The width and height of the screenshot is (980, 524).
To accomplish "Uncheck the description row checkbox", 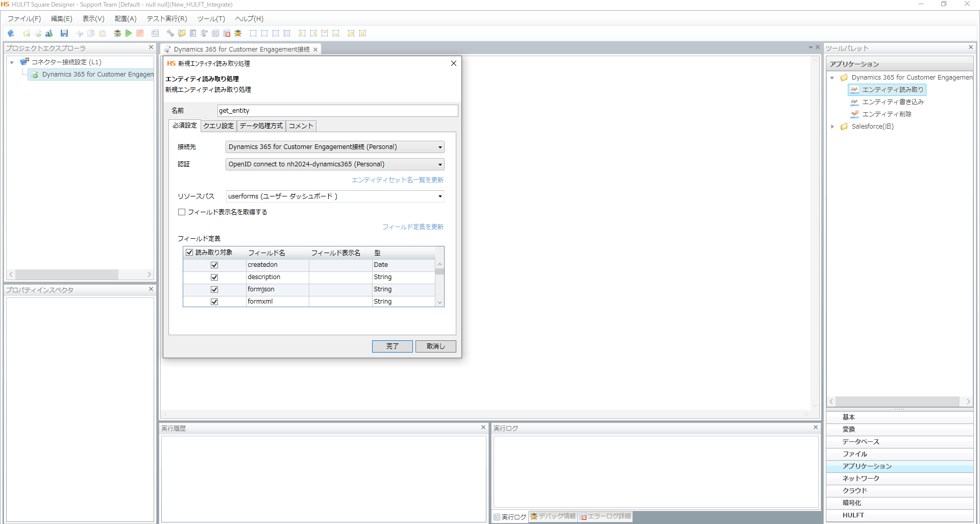I will 214,277.
